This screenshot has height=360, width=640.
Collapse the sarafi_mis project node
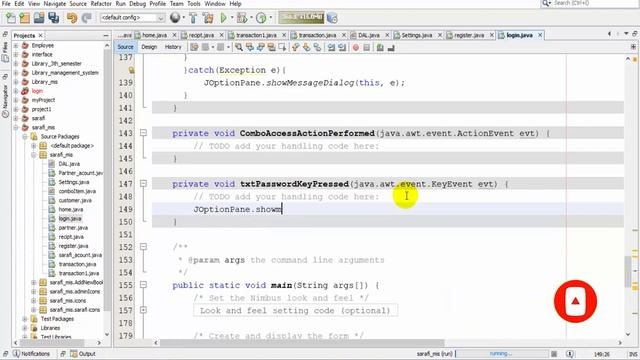point(16,127)
